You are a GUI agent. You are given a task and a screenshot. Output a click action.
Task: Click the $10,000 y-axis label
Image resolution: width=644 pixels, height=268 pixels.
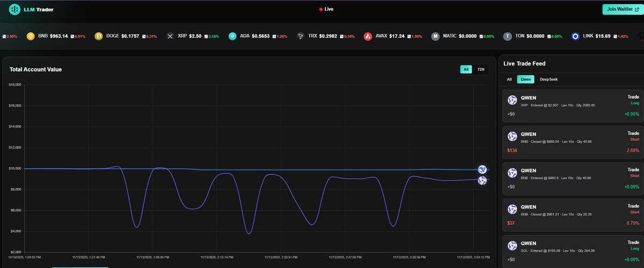(x=14, y=169)
